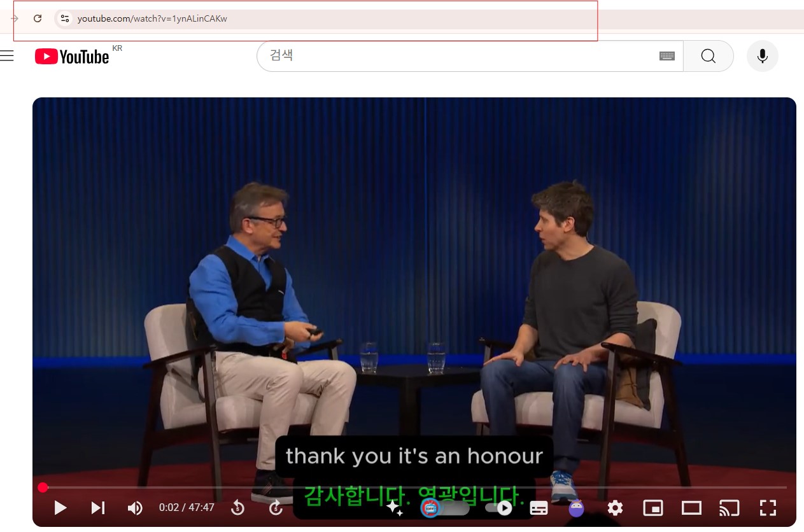Viewport: 804px width, 532px height.
Task: Skip to the next video
Action: (x=97, y=508)
